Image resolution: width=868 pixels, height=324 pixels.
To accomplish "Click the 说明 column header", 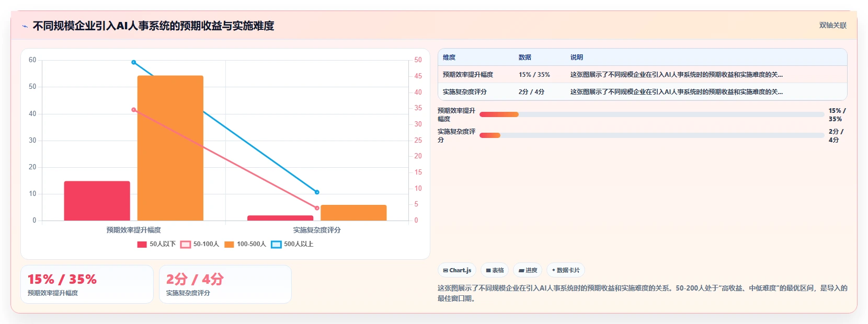I will (577, 57).
